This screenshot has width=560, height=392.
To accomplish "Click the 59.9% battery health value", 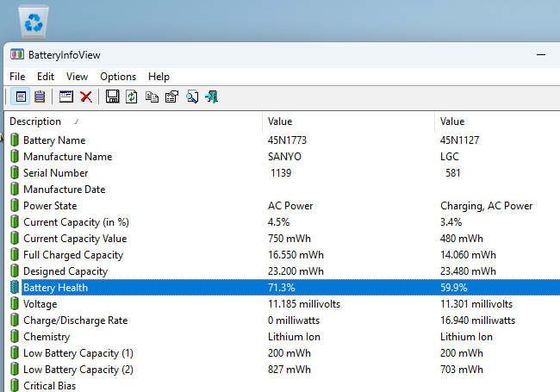I will tap(453, 288).
